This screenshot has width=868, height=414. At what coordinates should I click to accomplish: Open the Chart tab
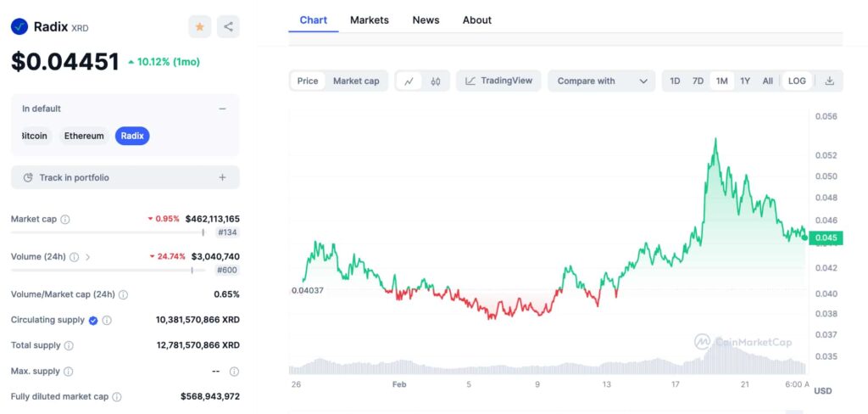[314, 20]
